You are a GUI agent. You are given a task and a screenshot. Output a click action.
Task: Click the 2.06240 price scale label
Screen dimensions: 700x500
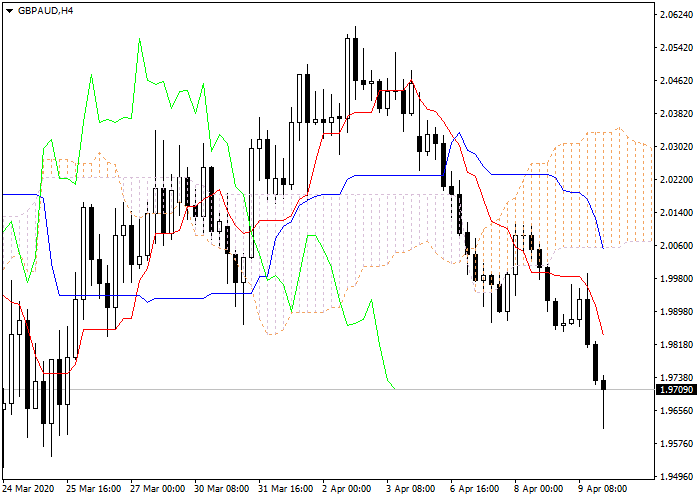pyautogui.click(x=677, y=15)
